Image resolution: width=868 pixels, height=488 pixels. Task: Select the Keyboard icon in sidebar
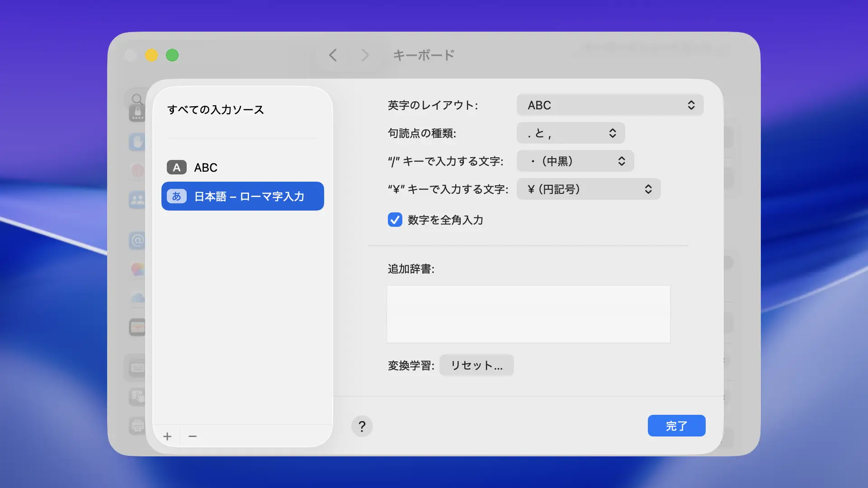coord(137,368)
